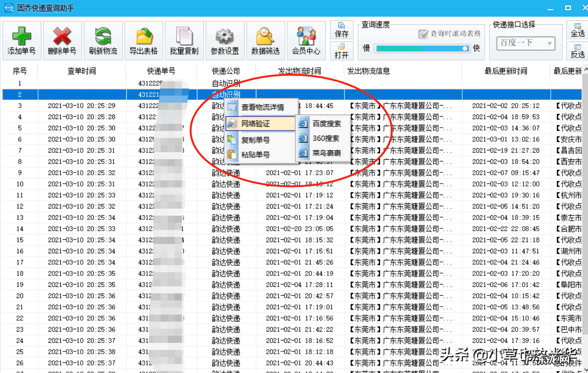
Task: Select 复制单号 from context menu
Action: (x=255, y=140)
